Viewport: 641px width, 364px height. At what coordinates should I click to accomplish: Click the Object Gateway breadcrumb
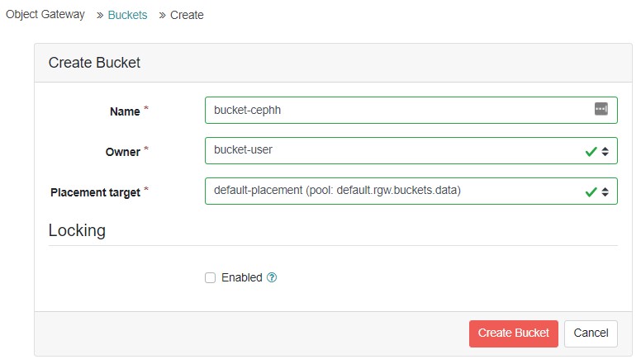point(45,15)
